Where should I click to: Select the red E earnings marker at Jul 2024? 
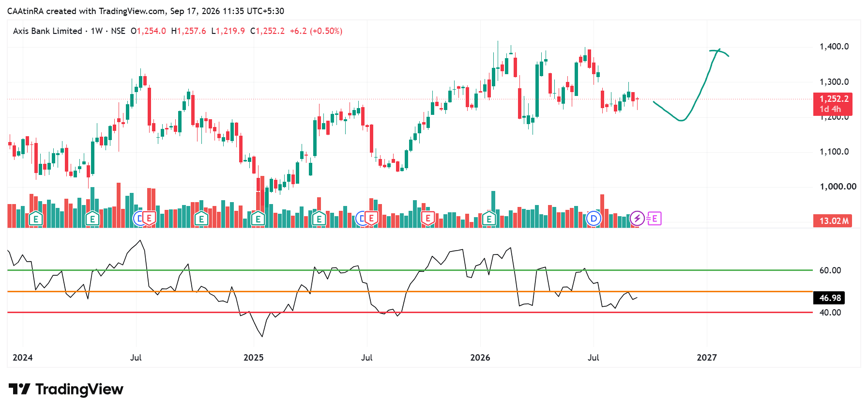tap(149, 219)
